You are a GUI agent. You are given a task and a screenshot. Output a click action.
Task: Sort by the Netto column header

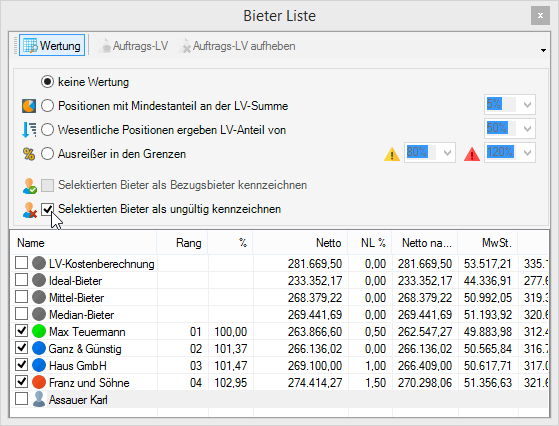click(x=301, y=243)
